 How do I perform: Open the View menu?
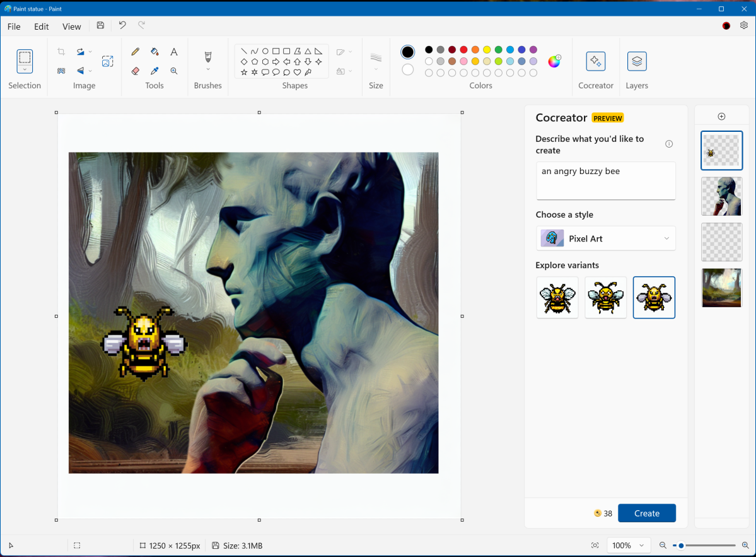pyautogui.click(x=72, y=26)
